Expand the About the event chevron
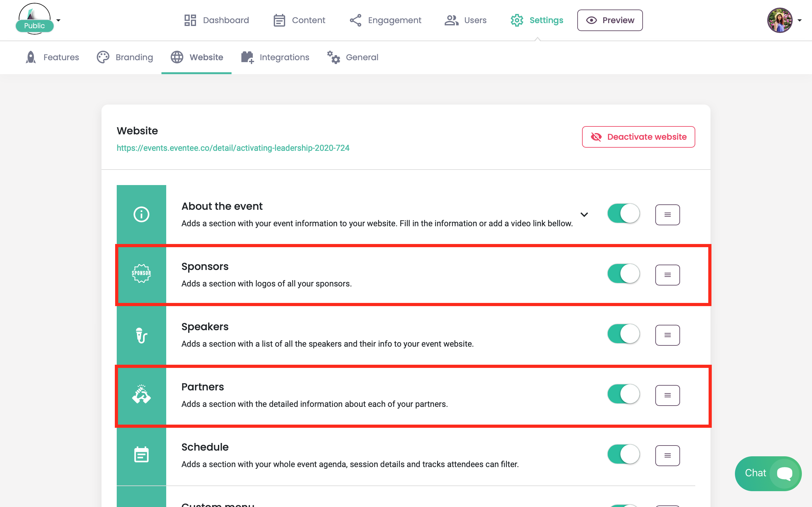Viewport: 812px width, 507px height. pos(584,215)
